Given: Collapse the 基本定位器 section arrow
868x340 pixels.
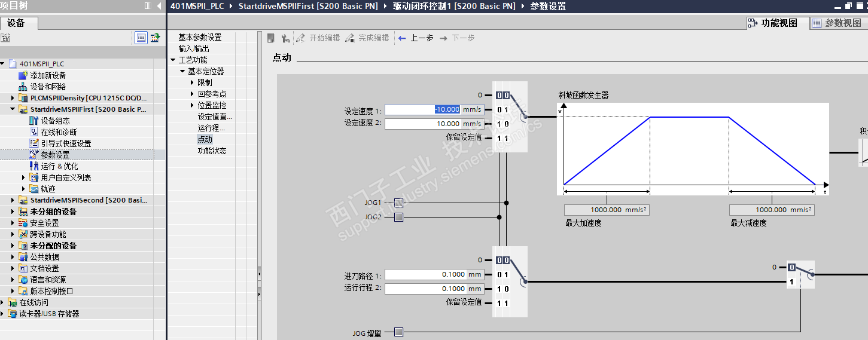Looking at the screenshot, I should click(x=182, y=71).
